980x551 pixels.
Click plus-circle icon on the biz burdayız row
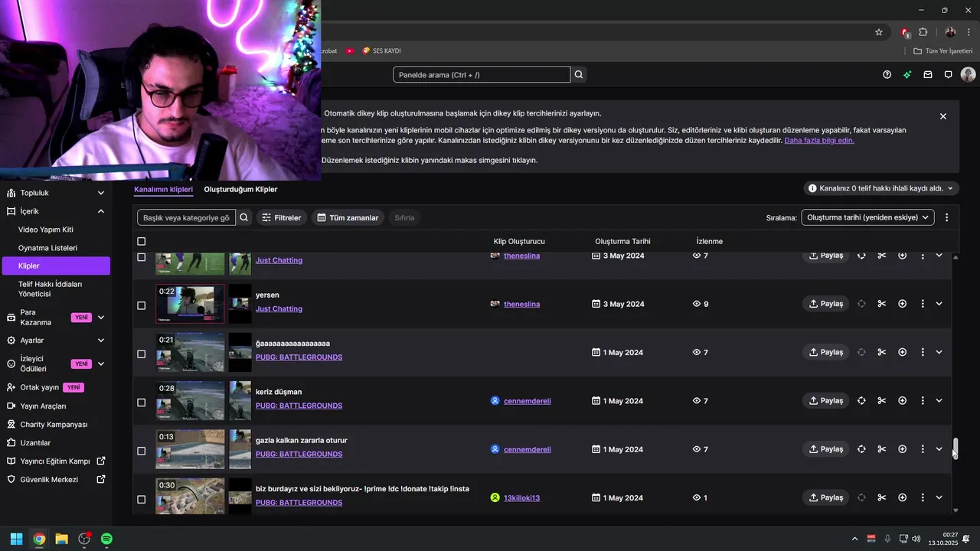(902, 497)
